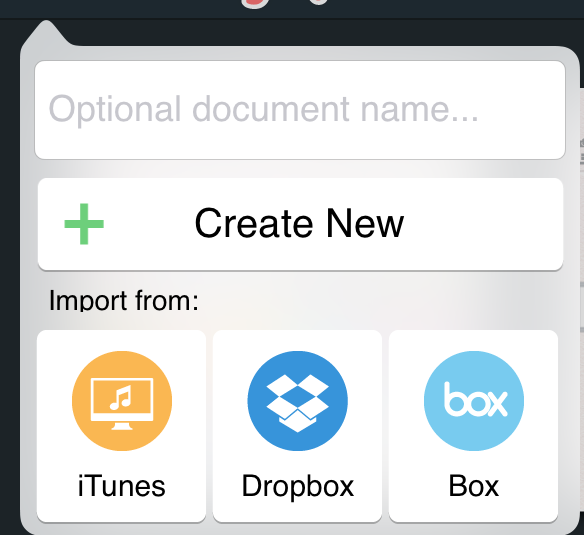Viewport: 584px width, 535px height.
Task: Click the Dropbox text label
Action: click(298, 486)
